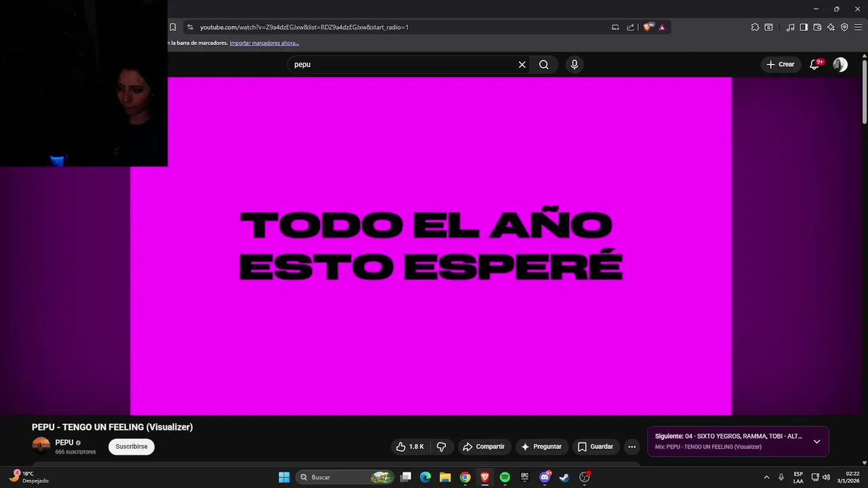Open the Windows Start menu

click(x=284, y=477)
